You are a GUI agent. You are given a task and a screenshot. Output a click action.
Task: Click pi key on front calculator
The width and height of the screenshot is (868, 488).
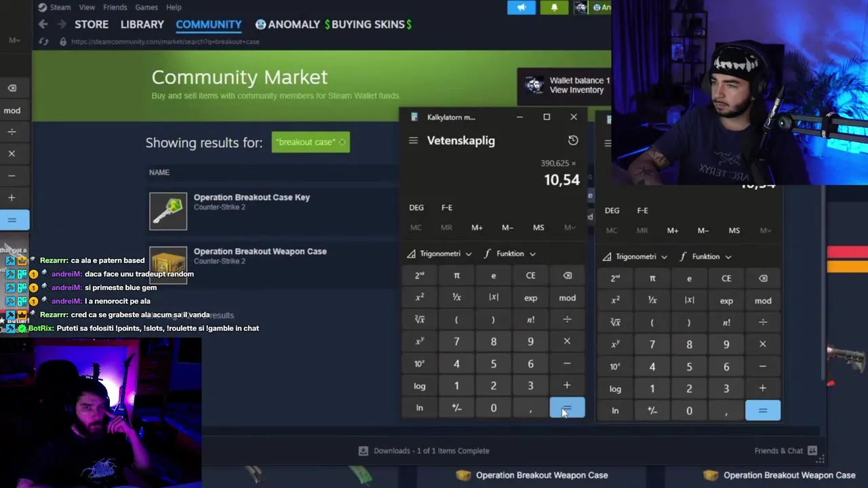(x=456, y=276)
